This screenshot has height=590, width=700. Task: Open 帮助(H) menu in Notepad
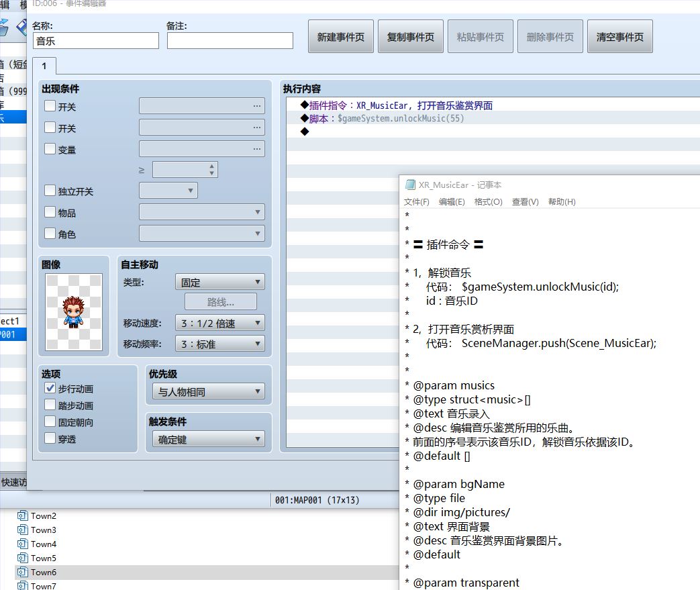coord(562,202)
